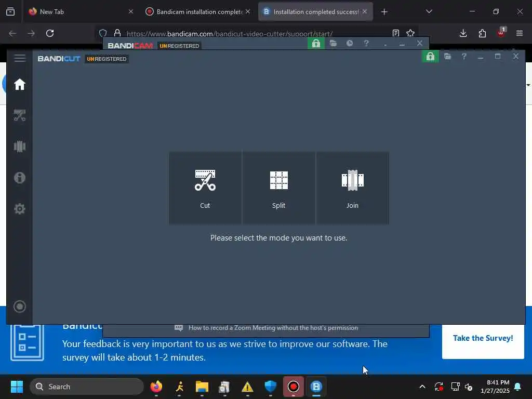Open the Zoom Meeting recording tip link
This screenshot has height=399, width=532.
click(273, 328)
